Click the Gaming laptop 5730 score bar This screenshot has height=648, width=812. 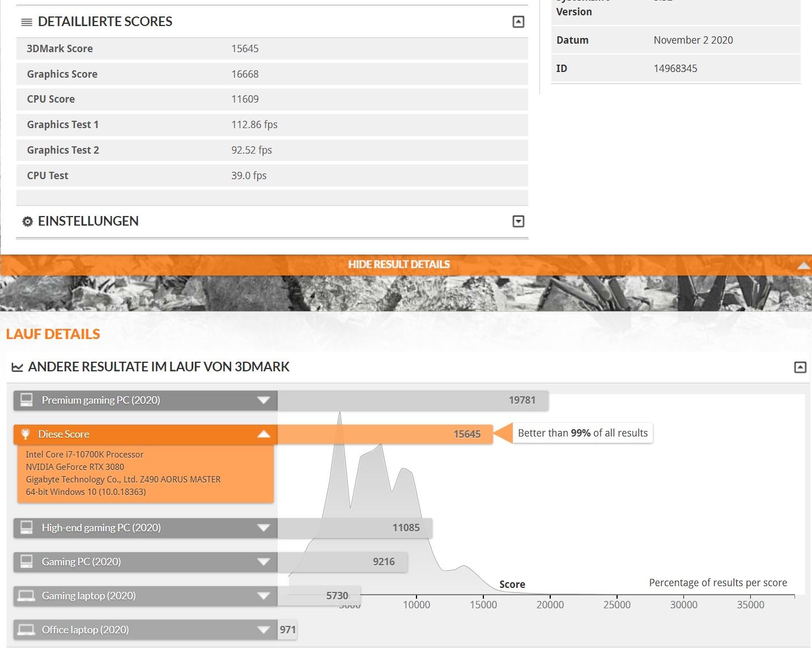(x=319, y=596)
